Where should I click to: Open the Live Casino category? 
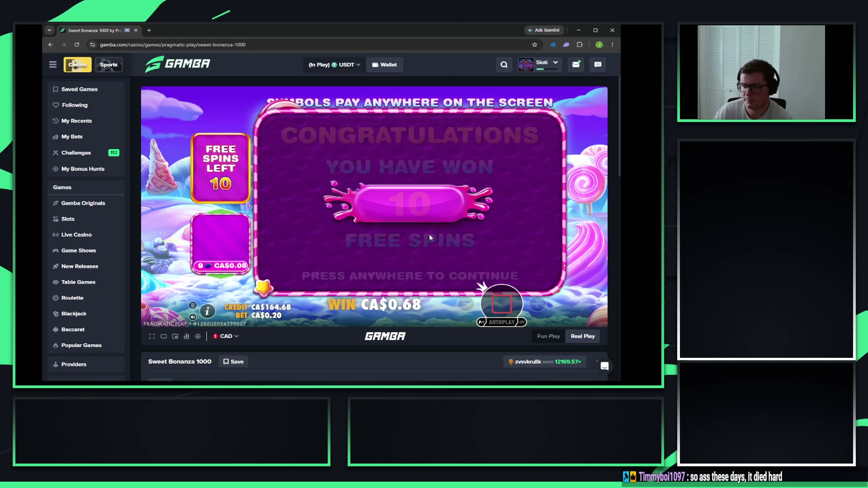click(86, 235)
